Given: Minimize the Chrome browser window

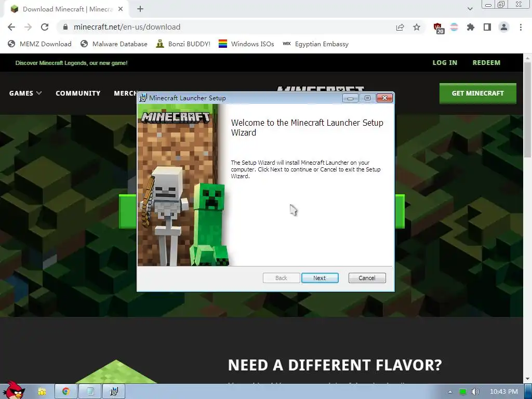Looking at the screenshot, I should tap(488, 4).
